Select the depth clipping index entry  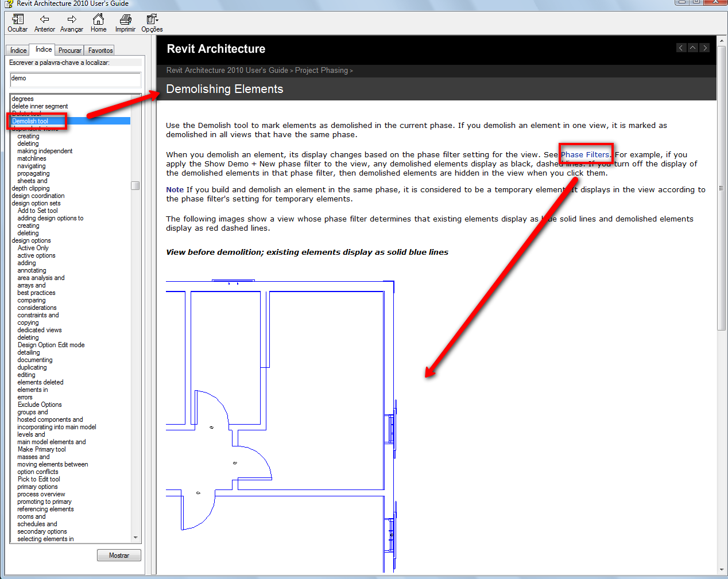pyautogui.click(x=30, y=188)
